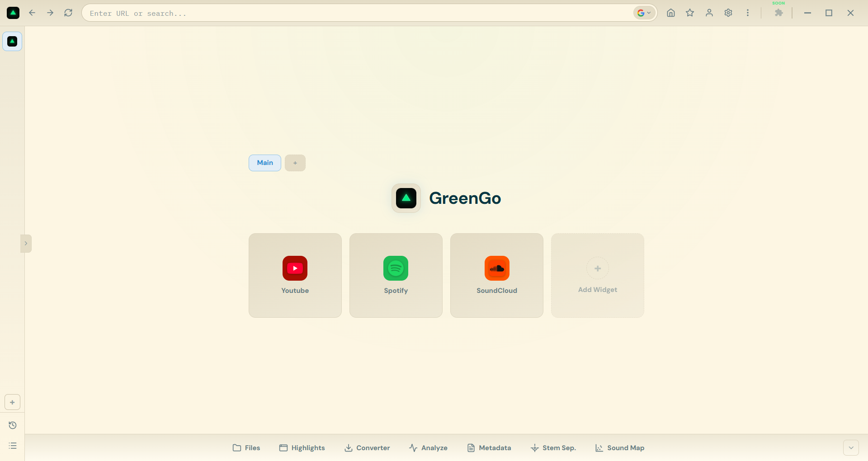
Task: Click the home icon in toolbar
Action: coord(671,13)
